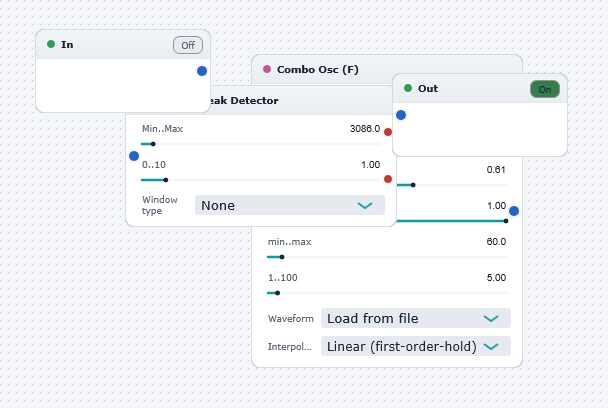608x408 pixels.
Task: Open the Waveform dropdown 'Load from file'
Action: 416,318
